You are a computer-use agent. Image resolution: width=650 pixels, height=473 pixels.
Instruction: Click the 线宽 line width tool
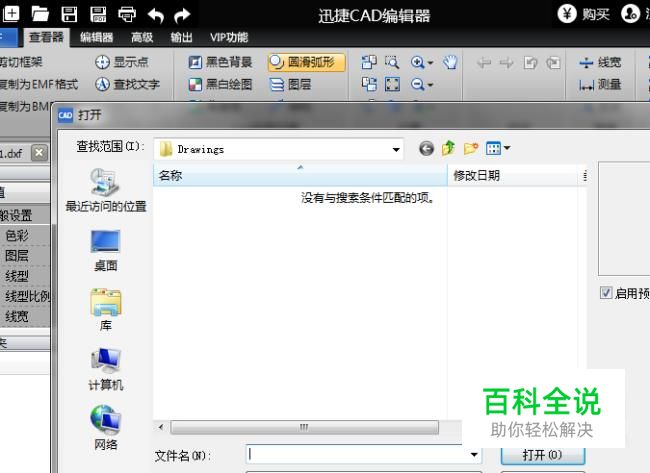[600, 62]
